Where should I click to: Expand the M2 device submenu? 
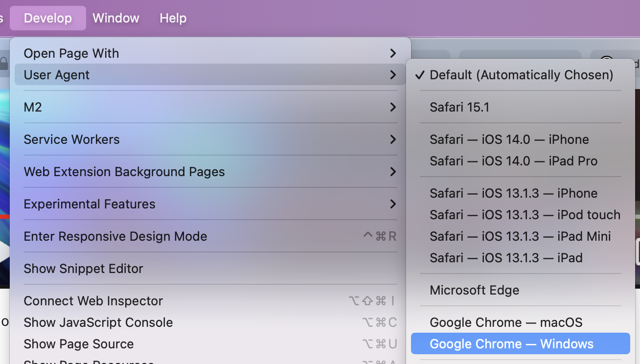[210, 107]
